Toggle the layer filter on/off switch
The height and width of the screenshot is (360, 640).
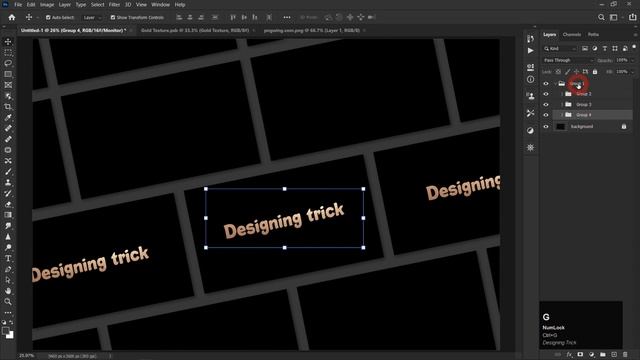click(634, 48)
